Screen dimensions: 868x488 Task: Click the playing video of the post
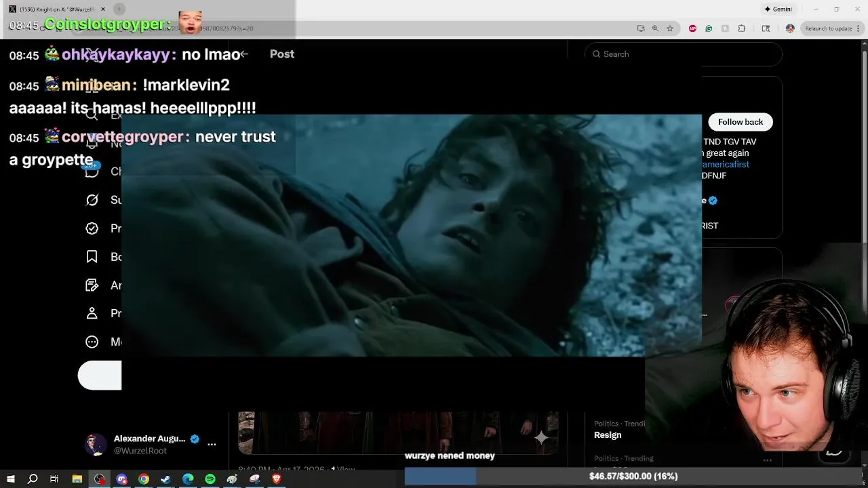412,235
